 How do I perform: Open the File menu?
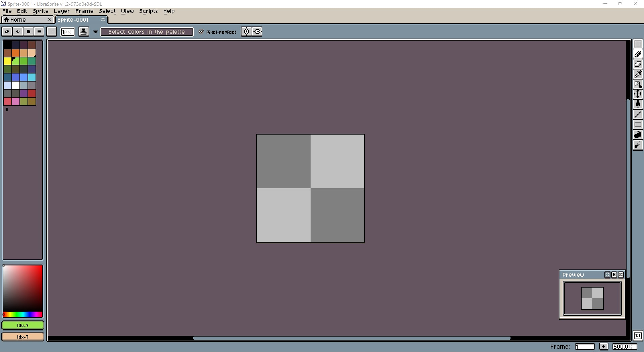point(7,11)
